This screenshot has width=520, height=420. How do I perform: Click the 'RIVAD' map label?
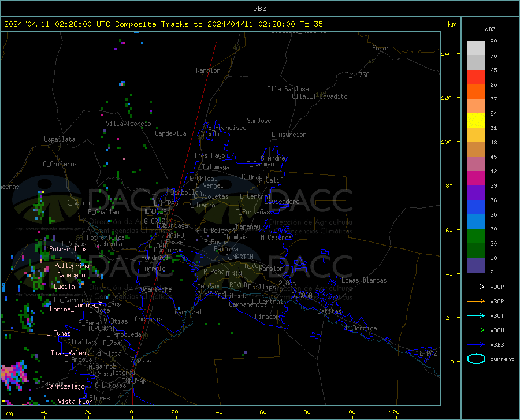click(x=238, y=285)
